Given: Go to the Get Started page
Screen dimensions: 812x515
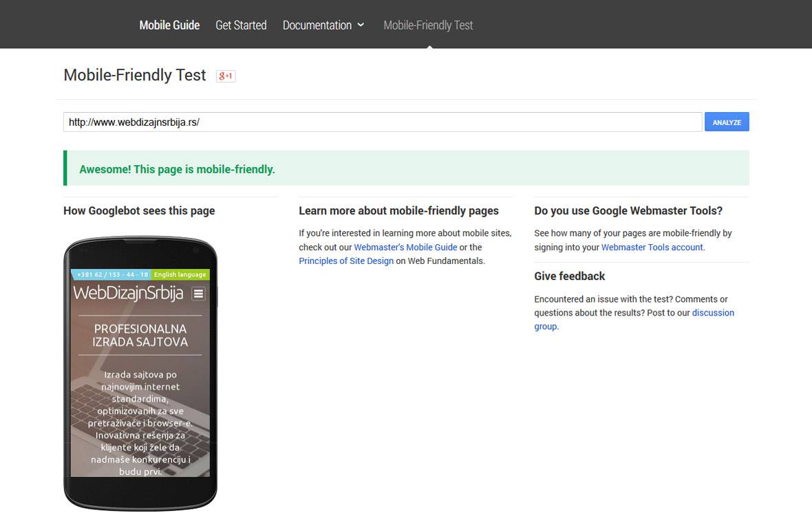Looking at the screenshot, I should pos(241,25).
